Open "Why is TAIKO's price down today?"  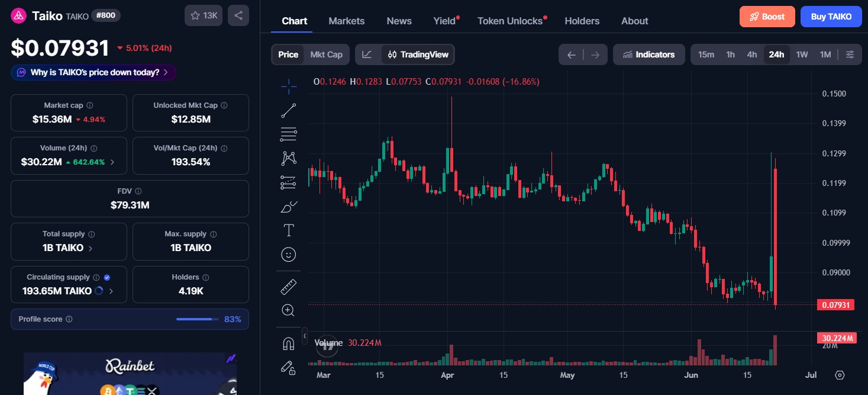93,72
